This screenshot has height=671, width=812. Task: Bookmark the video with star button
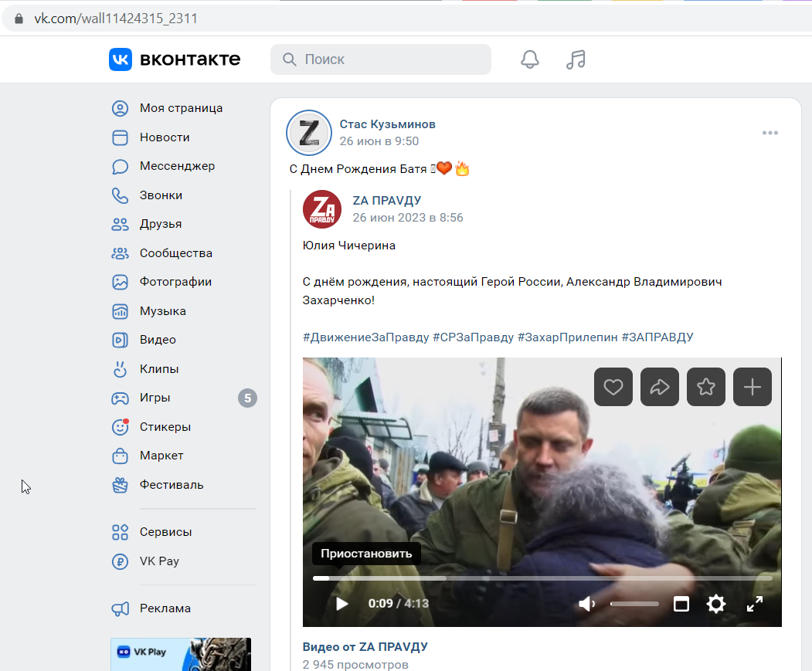[706, 387]
